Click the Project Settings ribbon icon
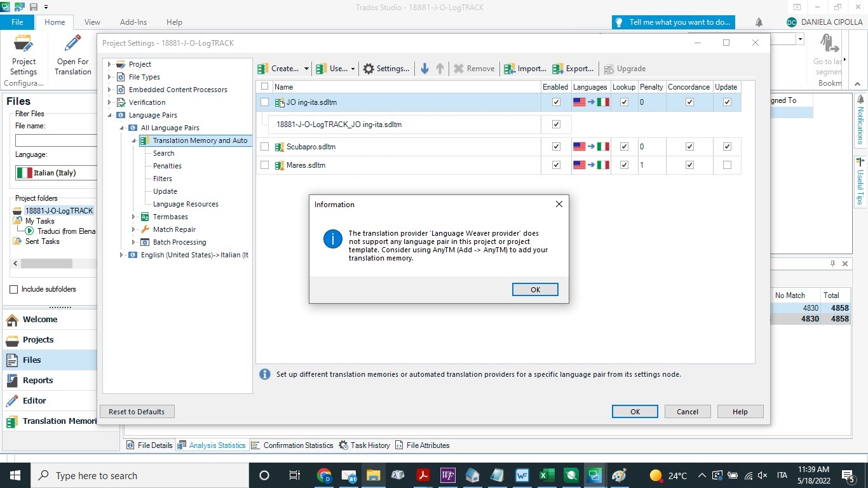Image resolution: width=868 pixels, height=488 pixels. 24,44
